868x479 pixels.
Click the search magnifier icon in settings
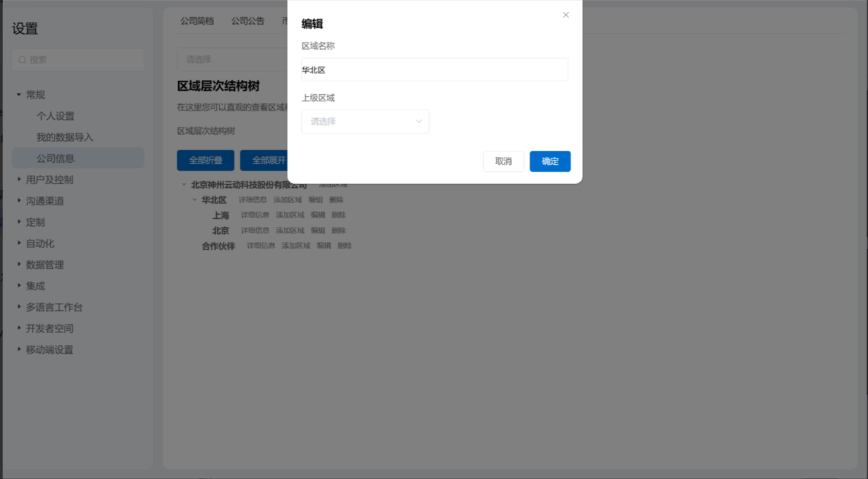(23, 60)
